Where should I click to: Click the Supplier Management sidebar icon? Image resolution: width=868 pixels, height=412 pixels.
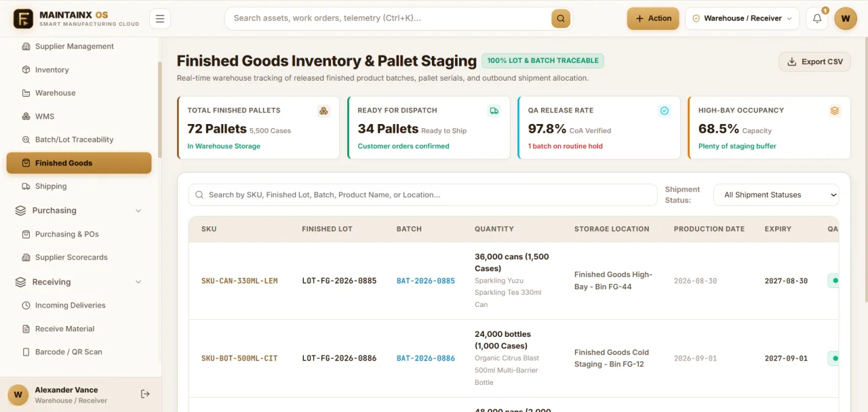(x=26, y=47)
